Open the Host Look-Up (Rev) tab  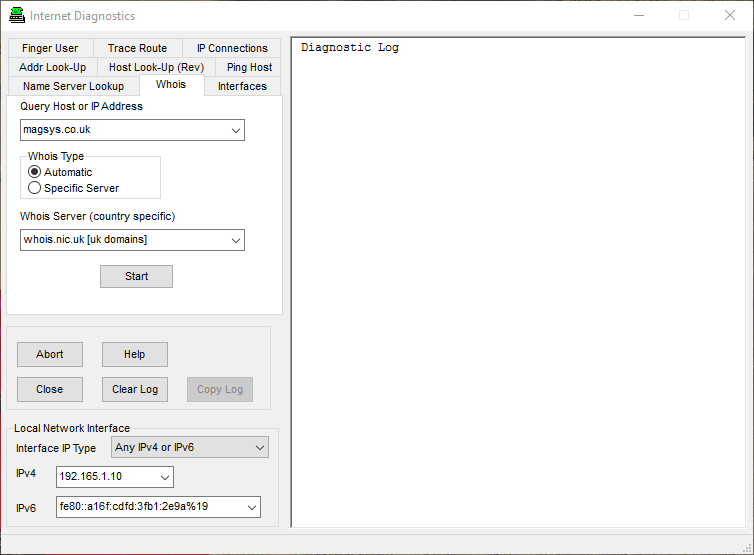pyautogui.click(x=156, y=67)
